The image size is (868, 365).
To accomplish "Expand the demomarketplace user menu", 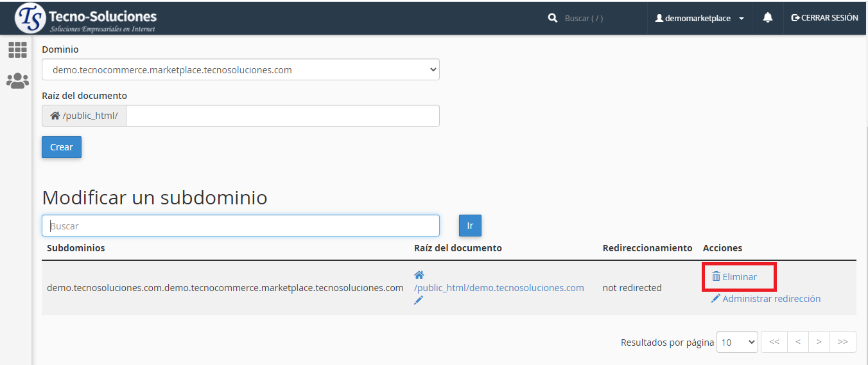I will click(699, 19).
